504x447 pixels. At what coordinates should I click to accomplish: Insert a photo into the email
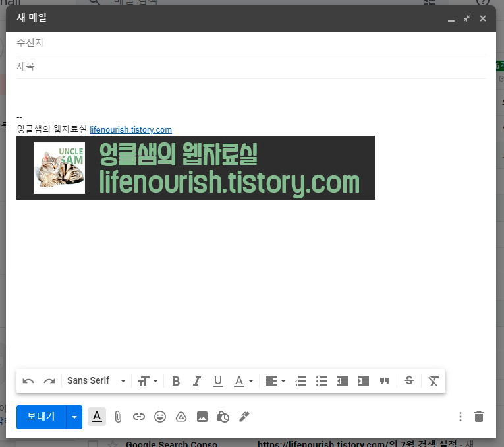tap(202, 417)
